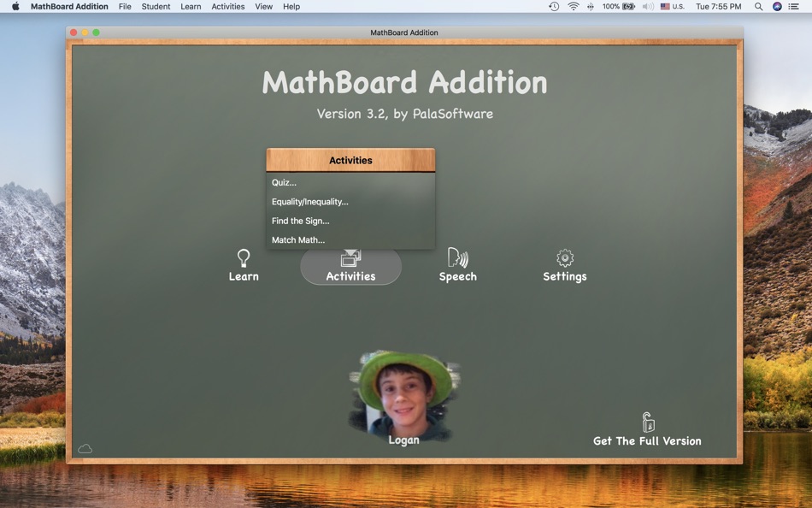This screenshot has width=812, height=508.
Task: Open the Apple menu
Action: click(x=15, y=7)
